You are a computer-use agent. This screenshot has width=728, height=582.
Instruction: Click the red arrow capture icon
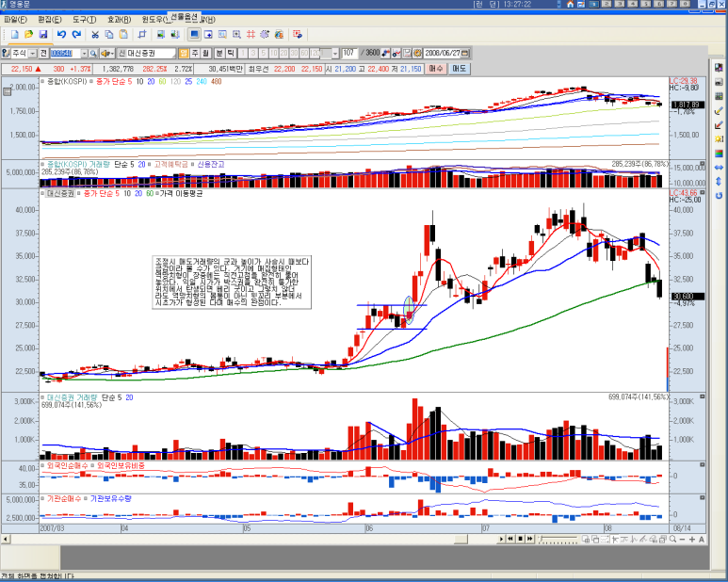[x=298, y=34]
